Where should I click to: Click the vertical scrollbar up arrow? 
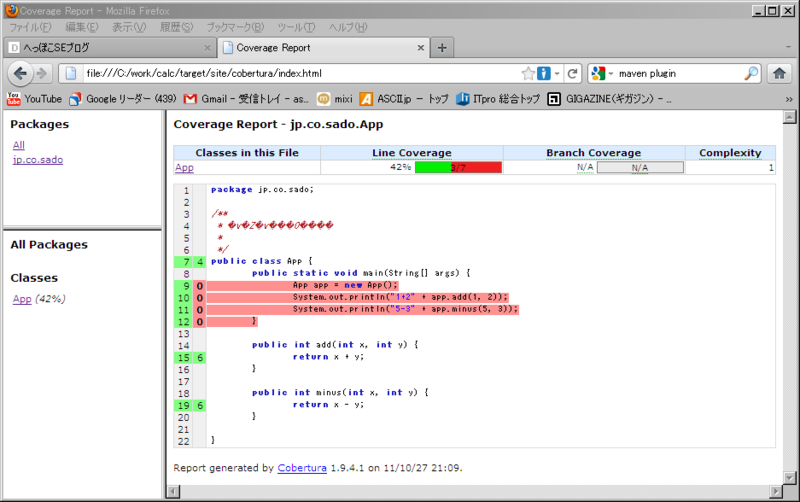[x=789, y=117]
